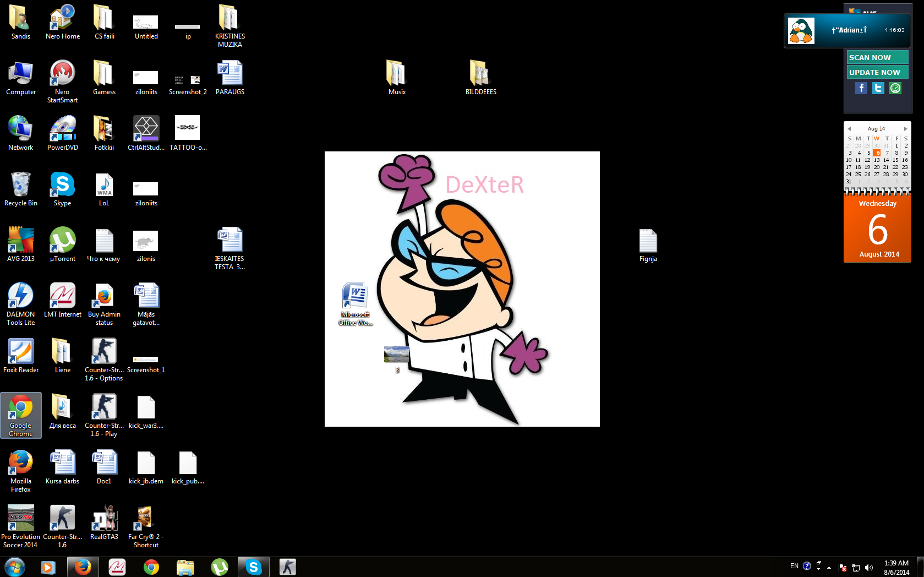Open Counter-Strike 1.6 - Play shortcut
Screen dimensions: 924x577
[x=104, y=415]
